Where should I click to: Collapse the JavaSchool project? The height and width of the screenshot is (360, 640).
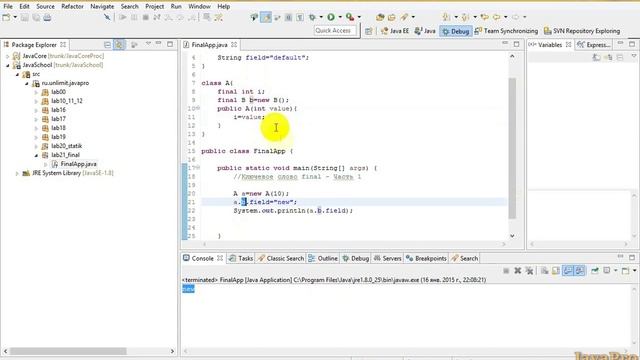(x=7, y=65)
